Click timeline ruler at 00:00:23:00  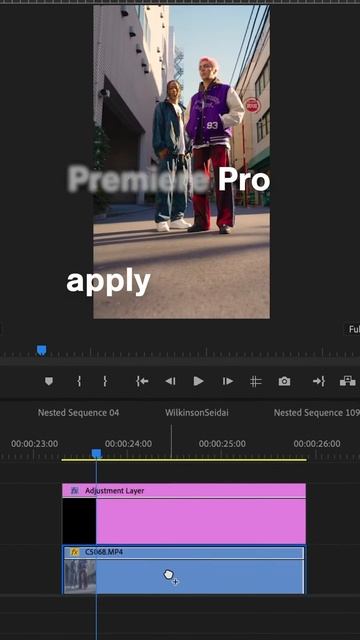tap(35, 444)
